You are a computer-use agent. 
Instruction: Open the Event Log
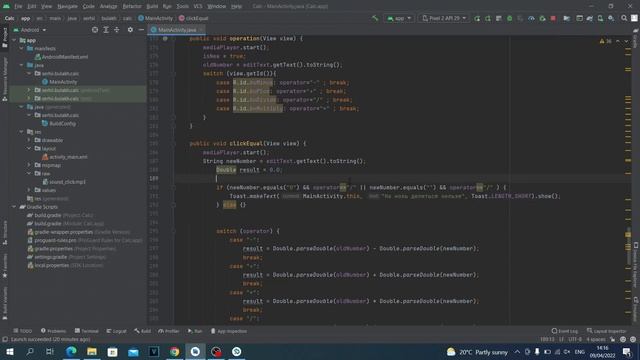pos(564,331)
